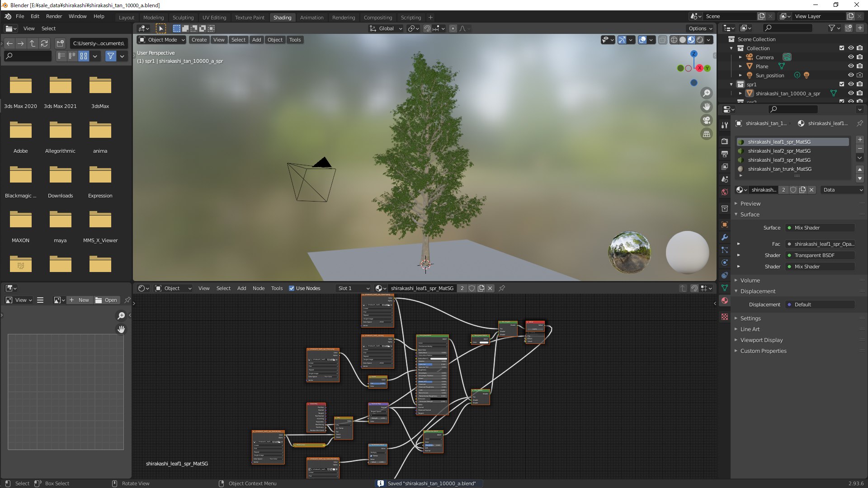This screenshot has height=488, width=868.
Task: Expand the Settings panel
Action: click(x=750, y=319)
